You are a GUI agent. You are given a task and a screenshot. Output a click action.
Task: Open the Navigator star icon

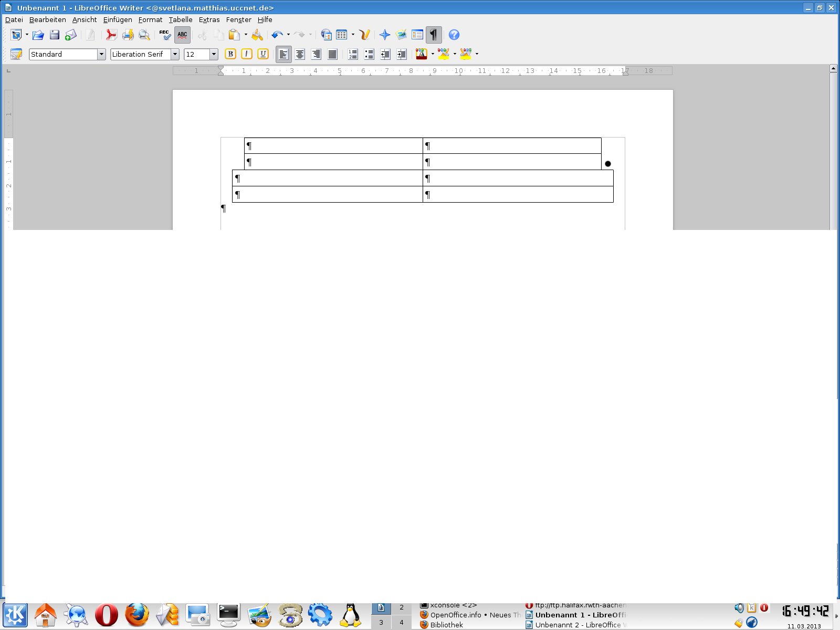coord(385,35)
